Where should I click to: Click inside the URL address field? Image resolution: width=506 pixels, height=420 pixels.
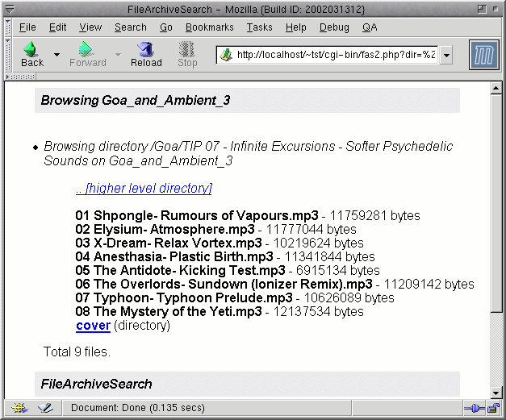335,55
